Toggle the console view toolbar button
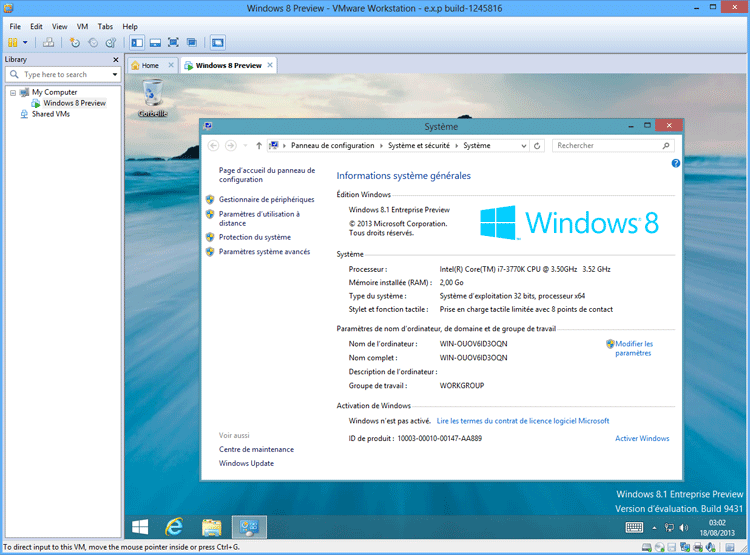 [x=218, y=43]
